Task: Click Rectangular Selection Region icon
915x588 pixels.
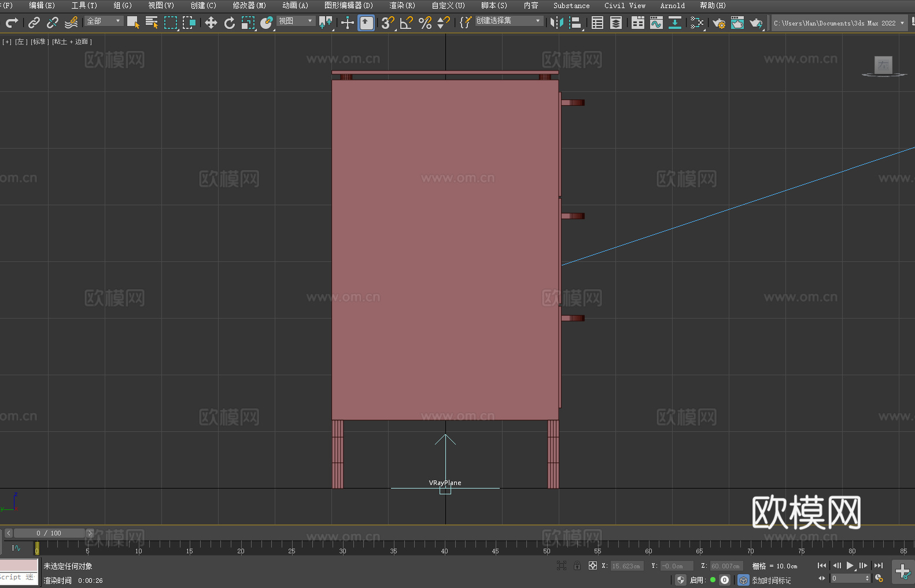Action: 171,23
